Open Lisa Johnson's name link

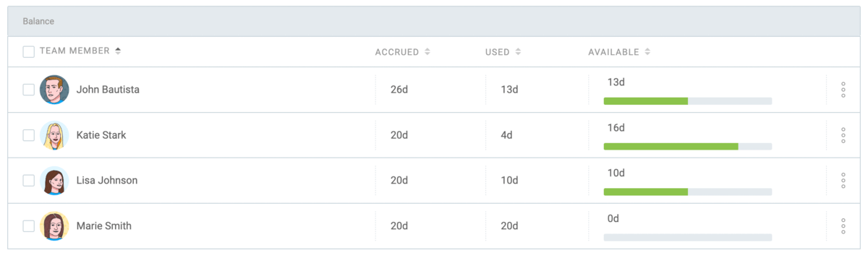[107, 181]
